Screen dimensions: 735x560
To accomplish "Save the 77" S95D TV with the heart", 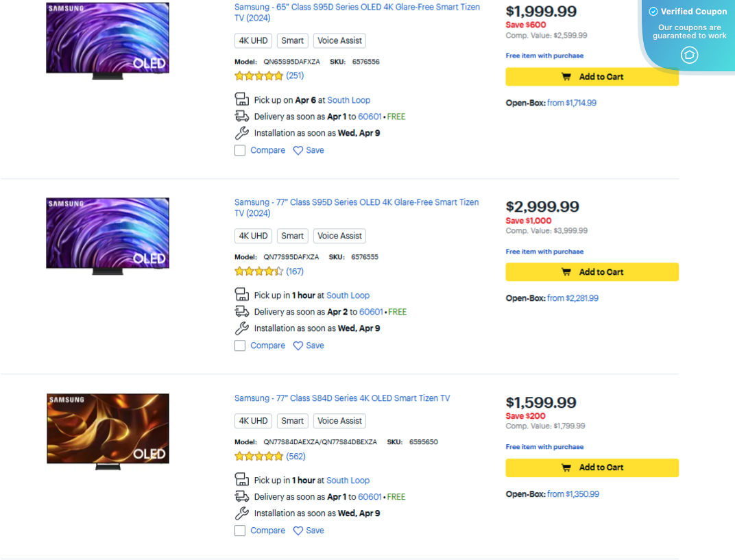I will click(297, 345).
